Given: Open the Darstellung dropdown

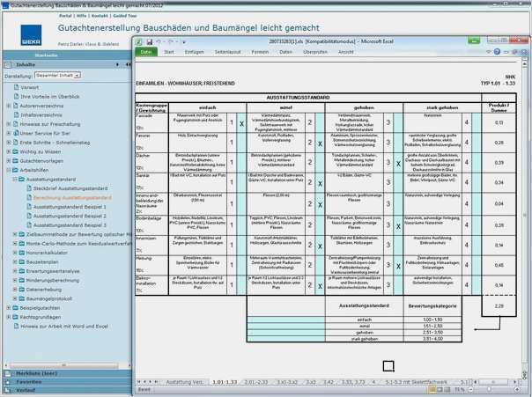Looking at the screenshot, I should [59, 76].
